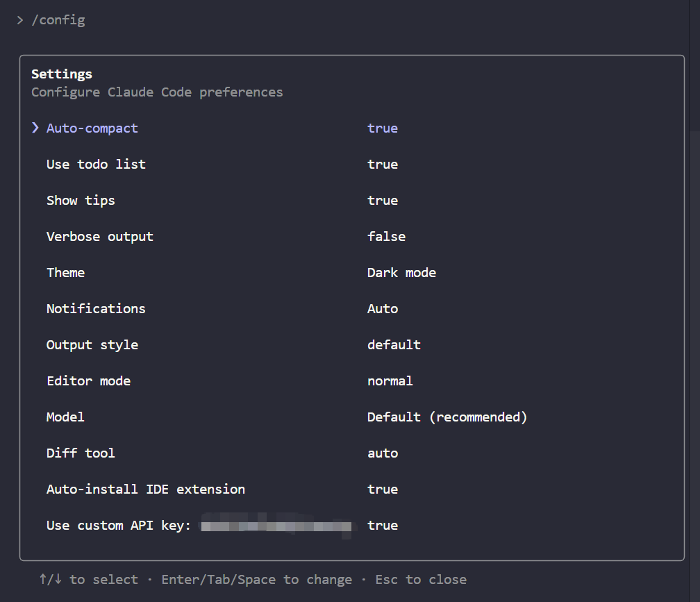Select the Use todo list setting

coord(96,165)
